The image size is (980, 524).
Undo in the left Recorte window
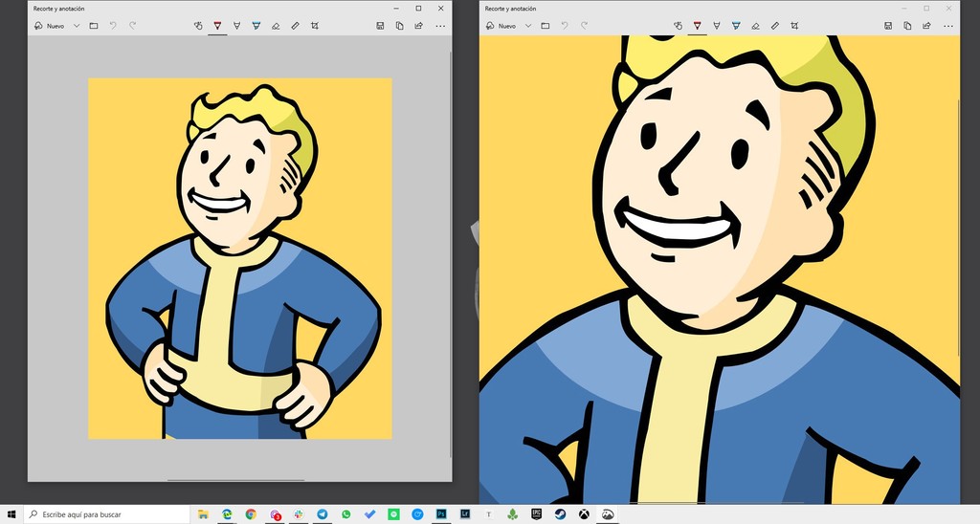coord(113,26)
